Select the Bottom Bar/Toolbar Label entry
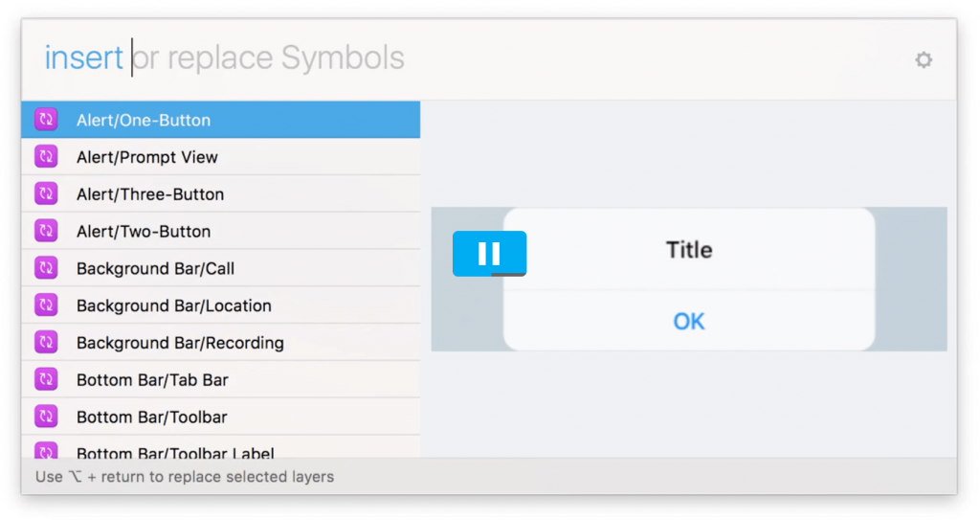Viewport: 980px width, 520px height. (x=175, y=452)
